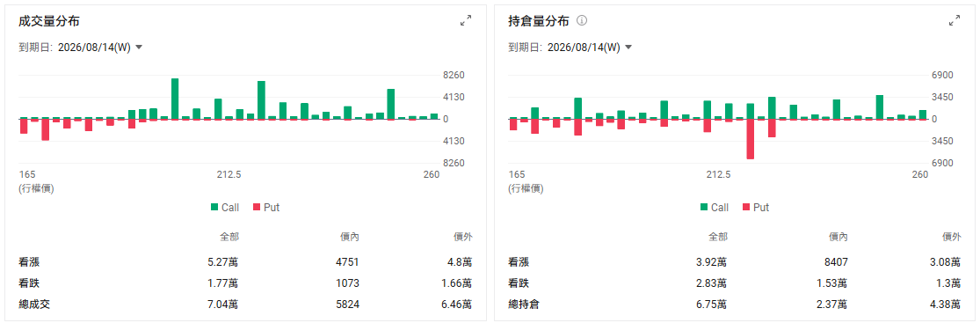
Task: Click in-the-money put volume 1073
Action: 347,283
